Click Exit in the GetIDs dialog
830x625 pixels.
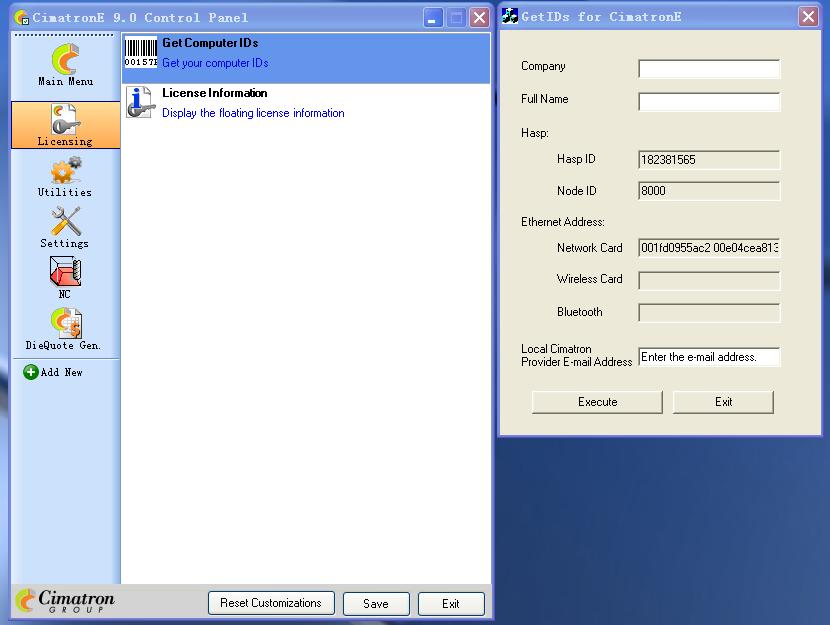pos(723,402)
